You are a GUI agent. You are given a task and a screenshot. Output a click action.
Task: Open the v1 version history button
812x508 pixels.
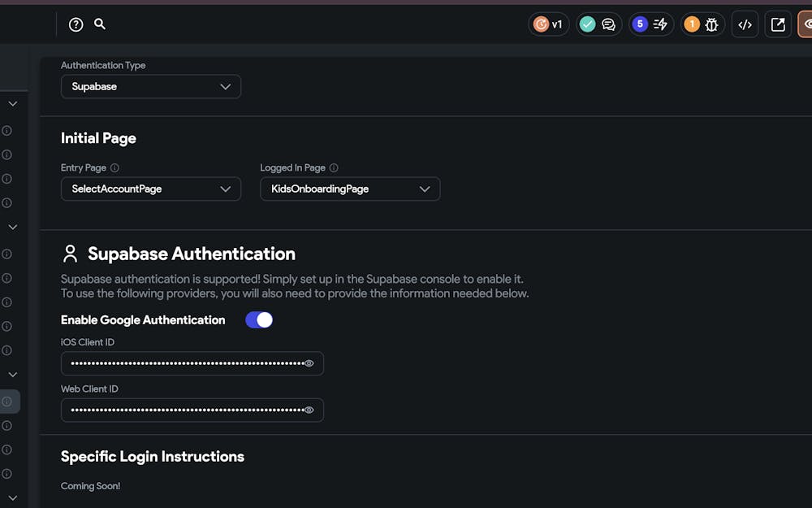548,24
